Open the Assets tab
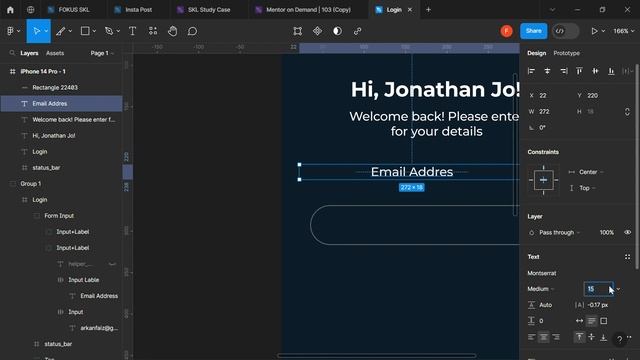The width and height of the screenshot is (640, 360). coord(55,53)
